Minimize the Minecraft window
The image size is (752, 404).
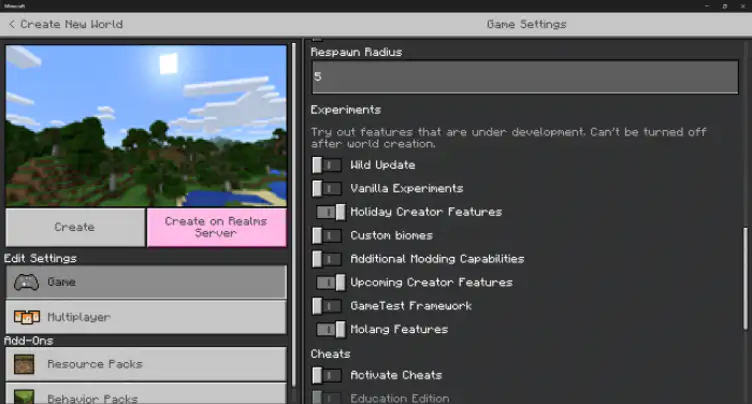pos(707,6)
